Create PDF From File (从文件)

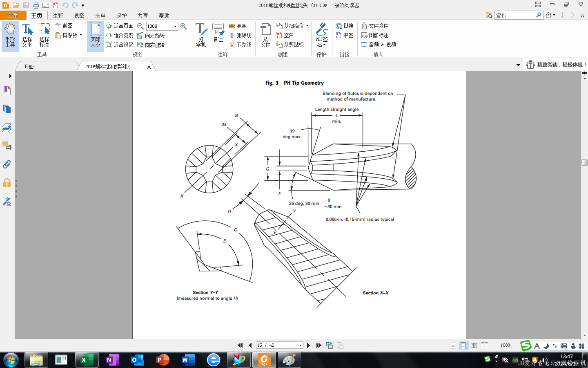[266, 36]
